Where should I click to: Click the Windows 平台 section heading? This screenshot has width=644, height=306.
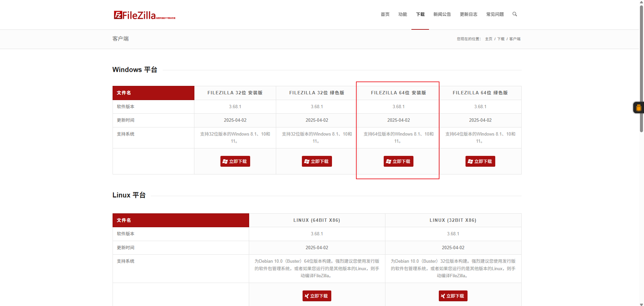point(135,70)
